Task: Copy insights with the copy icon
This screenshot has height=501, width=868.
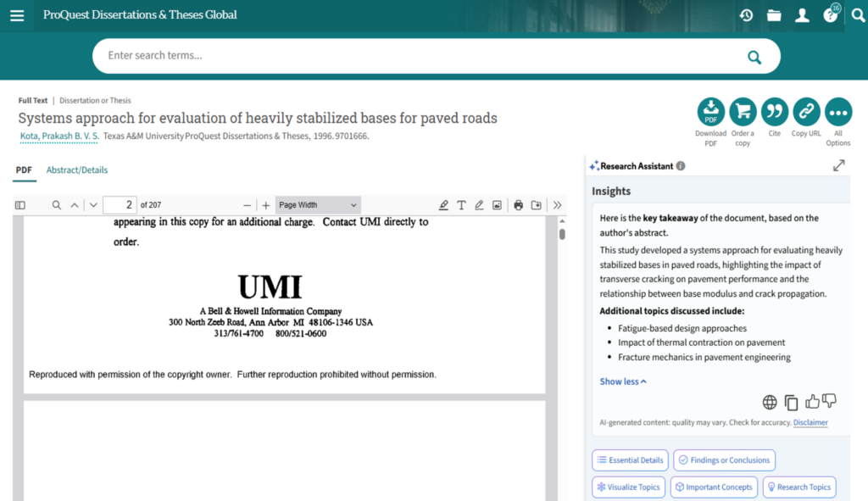Action: [x=791, y=403]
